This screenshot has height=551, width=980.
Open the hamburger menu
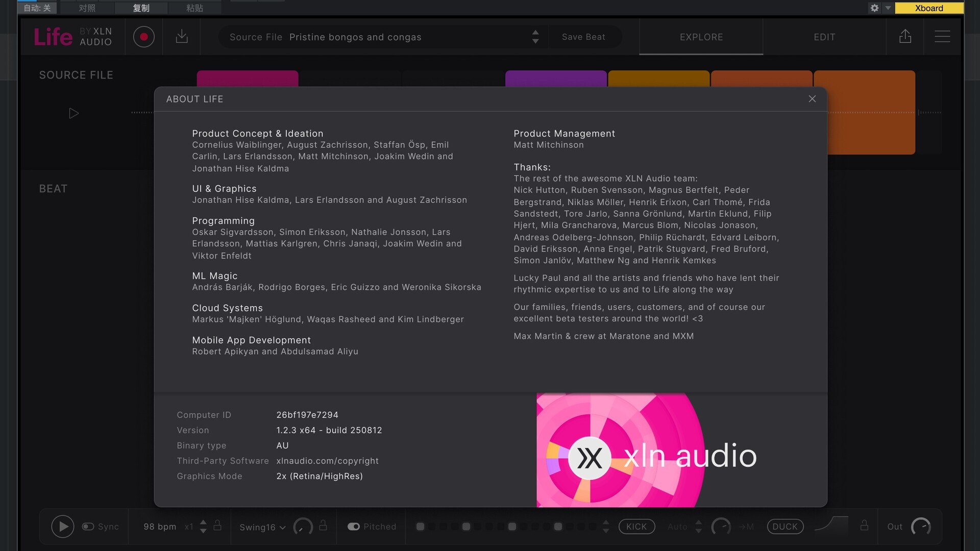942,37
